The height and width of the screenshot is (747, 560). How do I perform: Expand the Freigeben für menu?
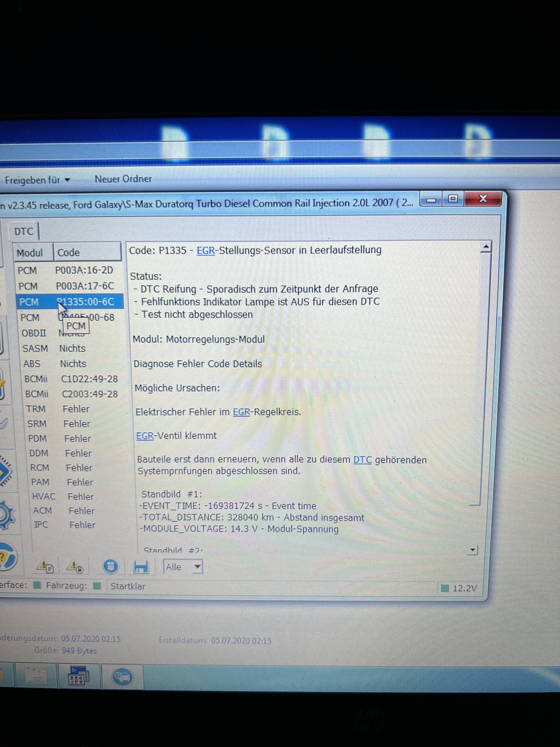pos(37,180)
